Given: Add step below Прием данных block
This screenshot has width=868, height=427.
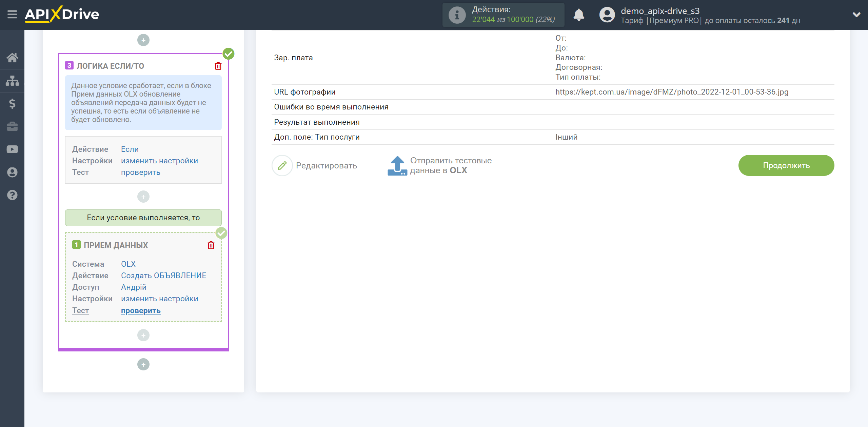Looking at the screenshot, I should (x=143, y=335).
